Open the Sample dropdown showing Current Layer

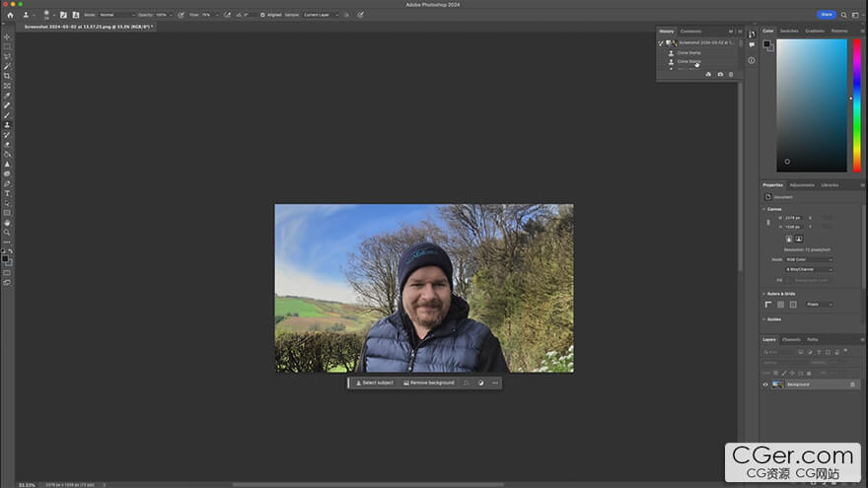click(x=322, y=15)
